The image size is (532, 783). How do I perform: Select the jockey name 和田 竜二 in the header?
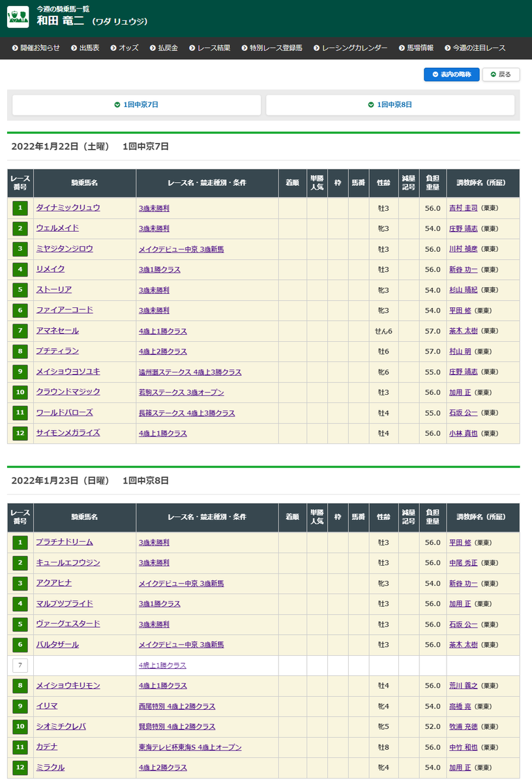pyautogui.click(x=60, y=22)
